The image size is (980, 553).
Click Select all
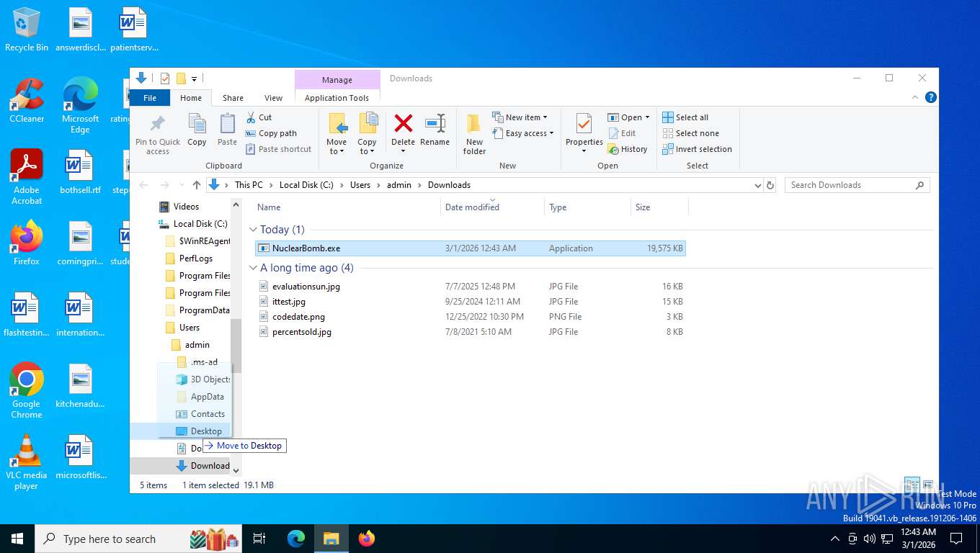pos(685,117)
